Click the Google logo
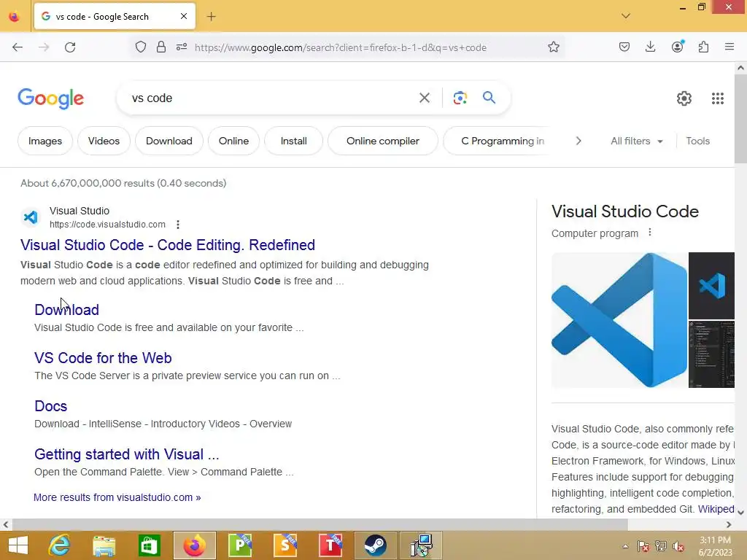This screenshot has width=747, height=560. [51, 98]
